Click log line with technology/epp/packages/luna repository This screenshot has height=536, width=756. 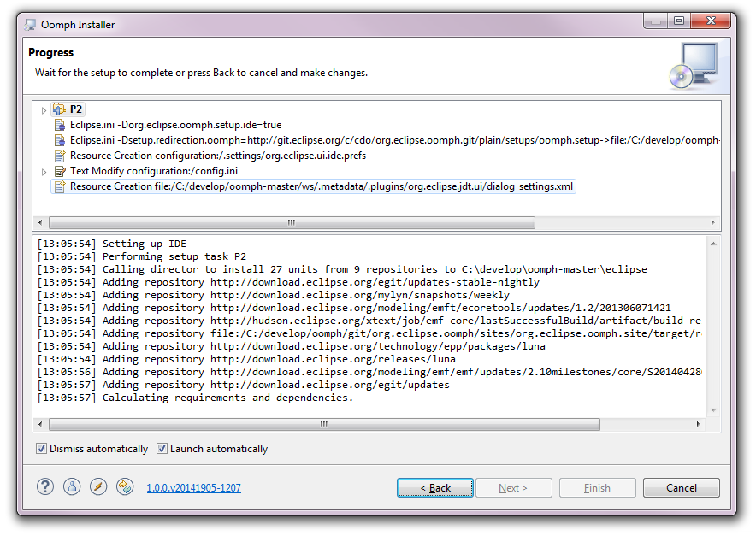292,346
